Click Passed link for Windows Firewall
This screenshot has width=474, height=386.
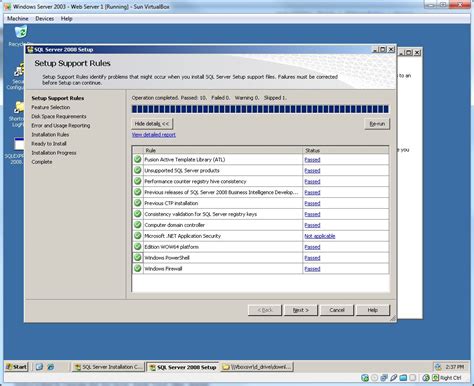pos(312,269)
